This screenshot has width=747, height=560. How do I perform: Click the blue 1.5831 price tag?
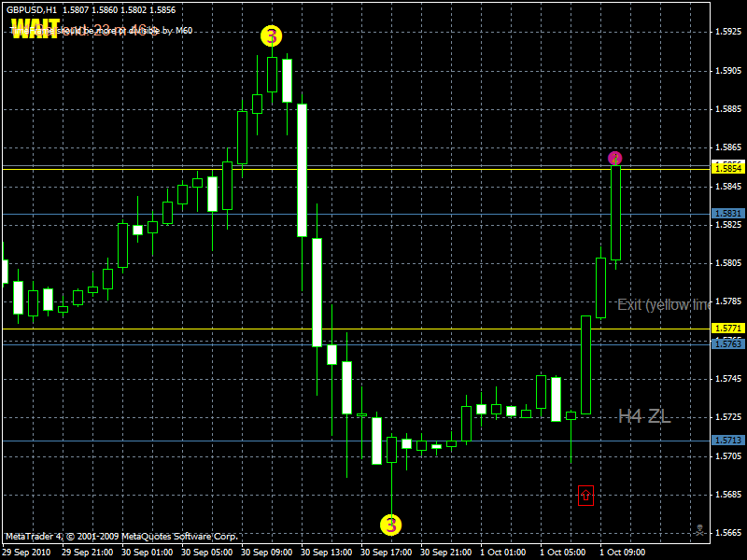[x=727, y=214]
